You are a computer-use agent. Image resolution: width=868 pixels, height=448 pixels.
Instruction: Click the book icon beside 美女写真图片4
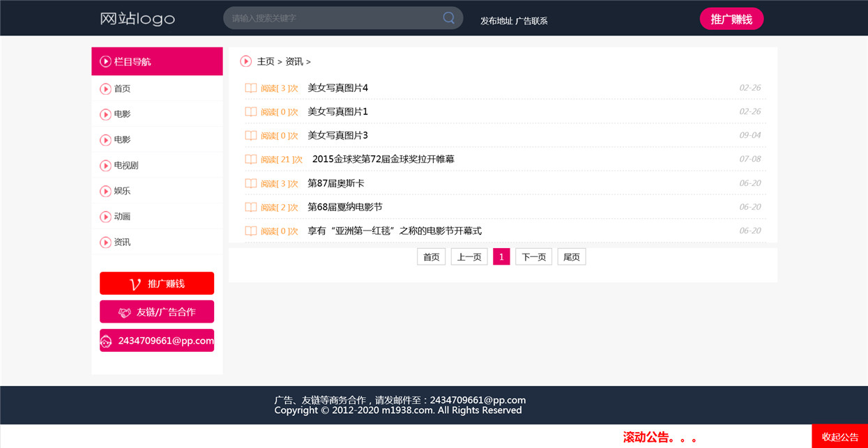click(x=251, y=88)
